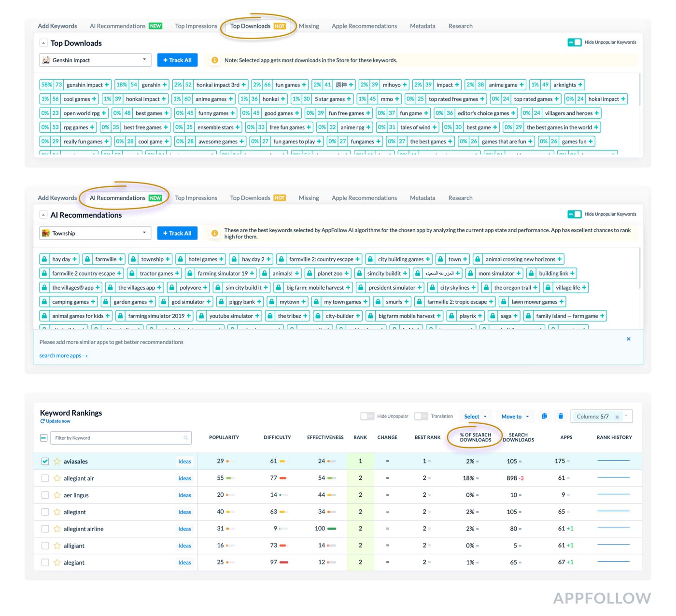Open Metadata tab above the AI Recommendations panel
The image size is (676, 616).
[422, 198]
